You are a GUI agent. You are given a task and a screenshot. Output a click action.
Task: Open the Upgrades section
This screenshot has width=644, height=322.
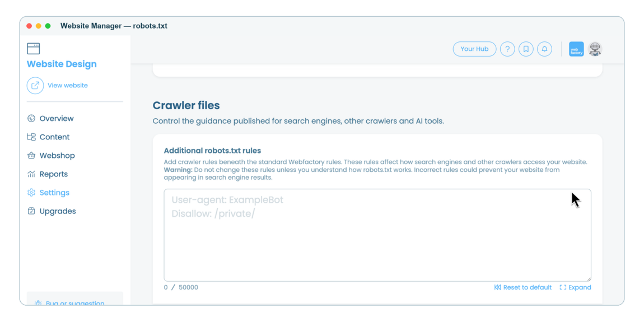click(58, 211)
